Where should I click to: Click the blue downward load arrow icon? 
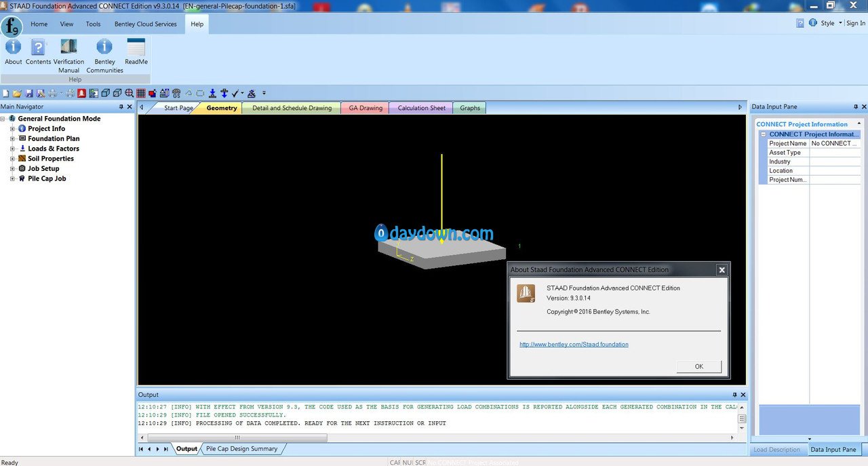click(212, 94)
